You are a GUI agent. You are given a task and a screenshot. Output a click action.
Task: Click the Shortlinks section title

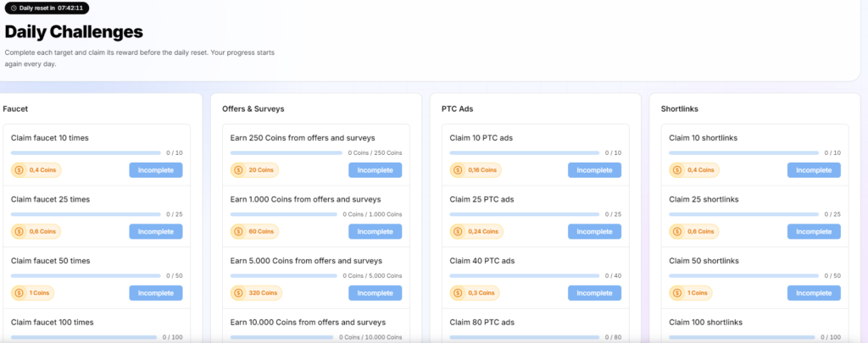coord(679,109)
